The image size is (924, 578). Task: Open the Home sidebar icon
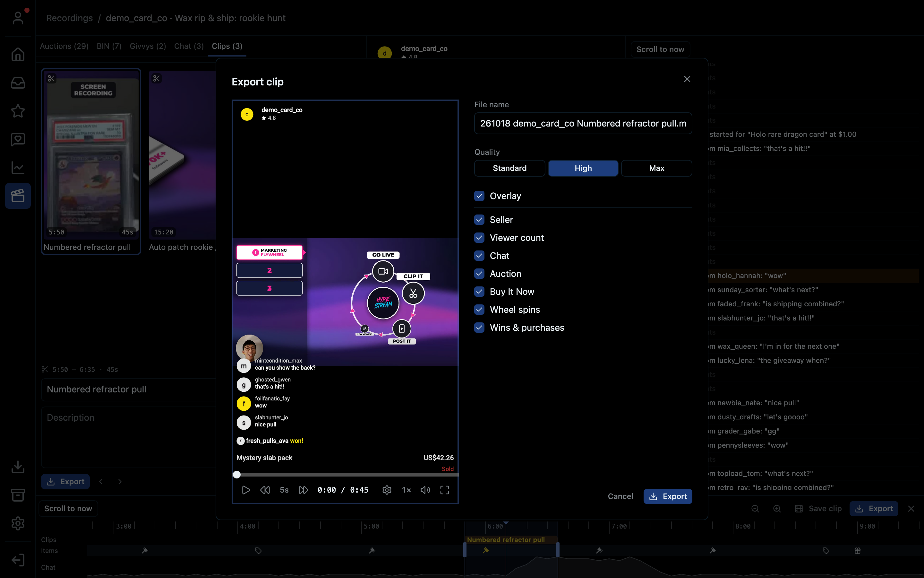pyautogui.click(x=18, y=54)
